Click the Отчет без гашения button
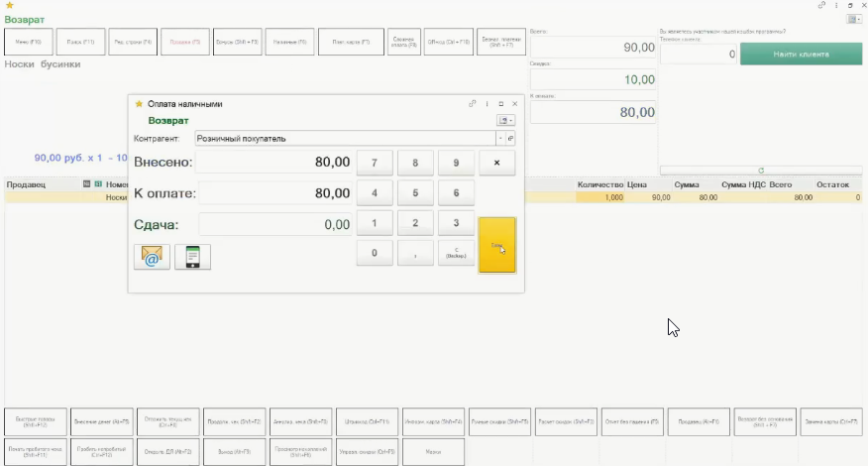868x466 pixels. (632, 421)
